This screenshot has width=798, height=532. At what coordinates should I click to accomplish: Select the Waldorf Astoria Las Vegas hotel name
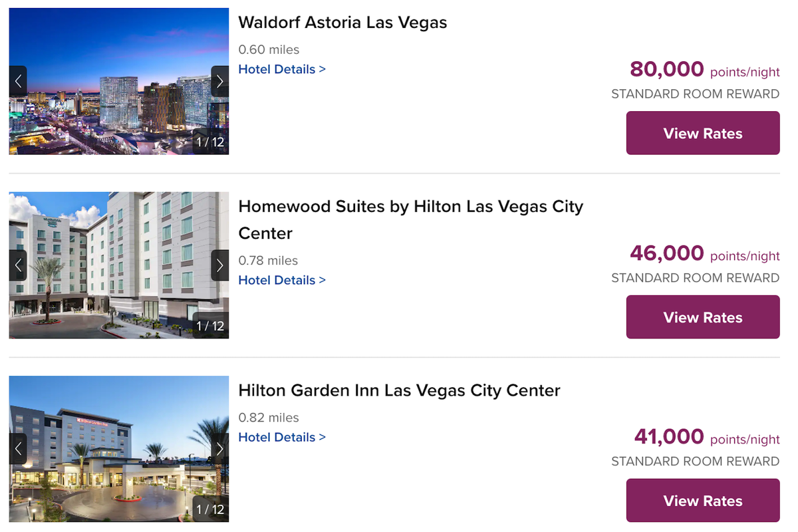[342, 22]
